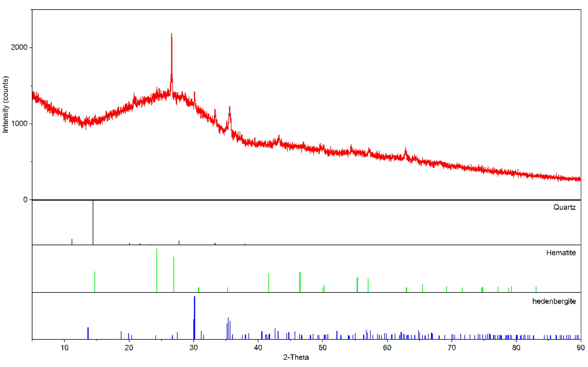588x367 pixels.
Task: Click the x-axis tick label 80
Action: [516, 348]
